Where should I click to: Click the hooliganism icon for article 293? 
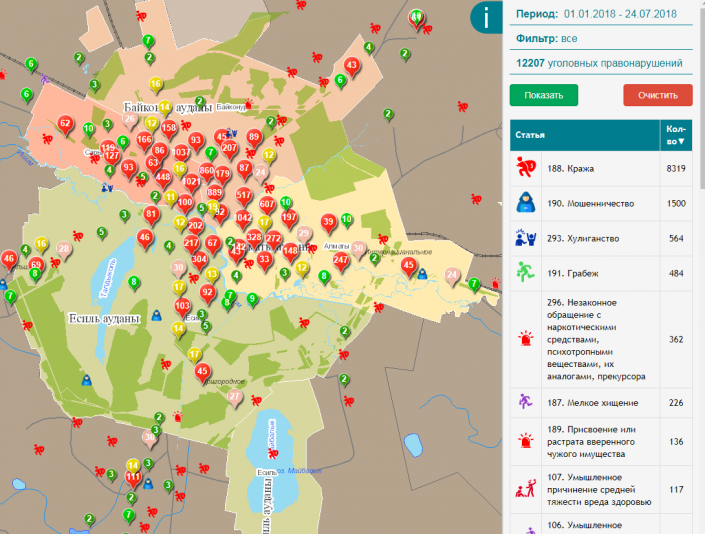526,238
